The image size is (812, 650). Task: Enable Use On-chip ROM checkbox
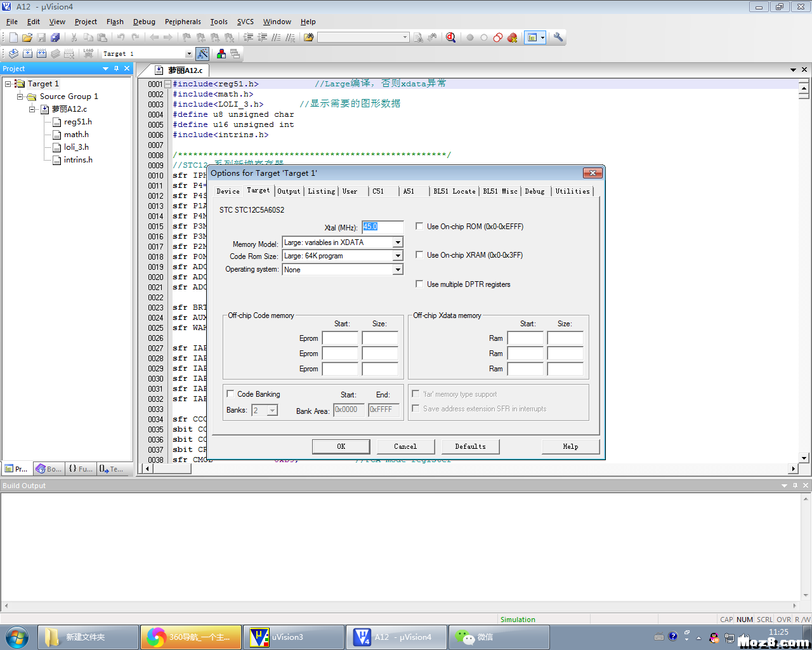pos(419,226)
